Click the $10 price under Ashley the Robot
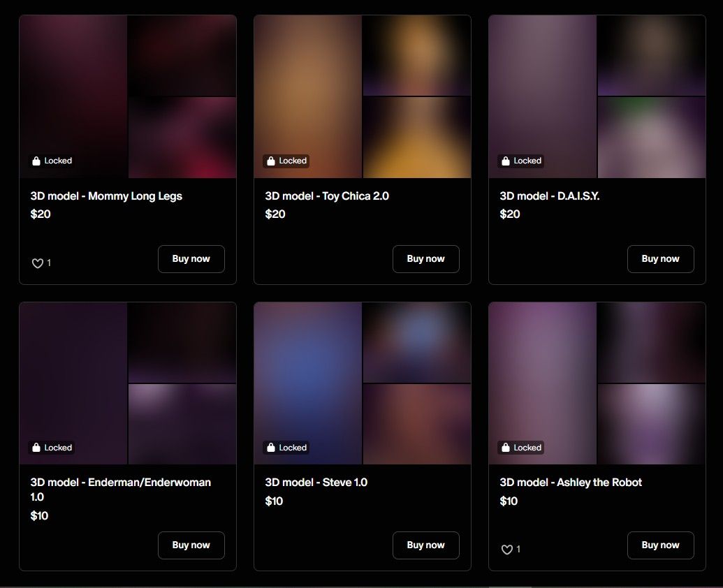This screenshot has width=723, height=588. [x=509, y=501]
